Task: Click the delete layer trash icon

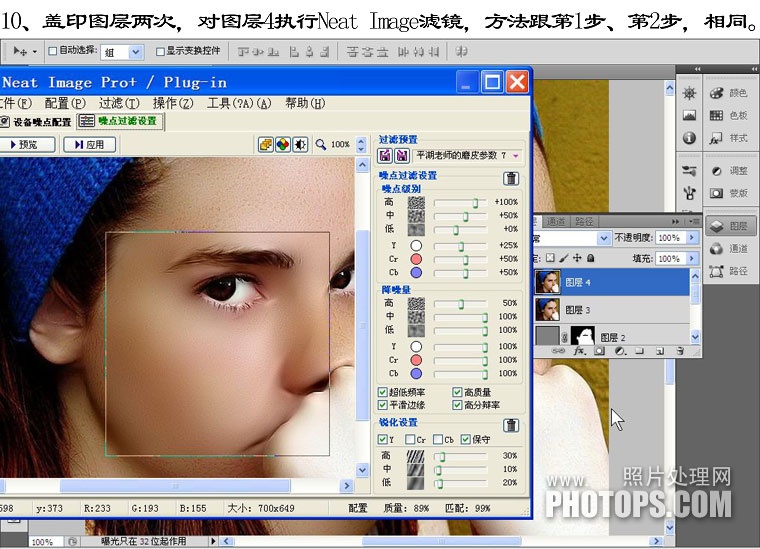Action: click(680, 351)
